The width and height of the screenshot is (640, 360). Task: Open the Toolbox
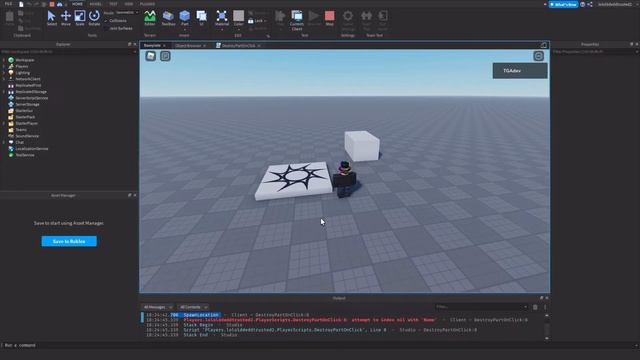168,18
